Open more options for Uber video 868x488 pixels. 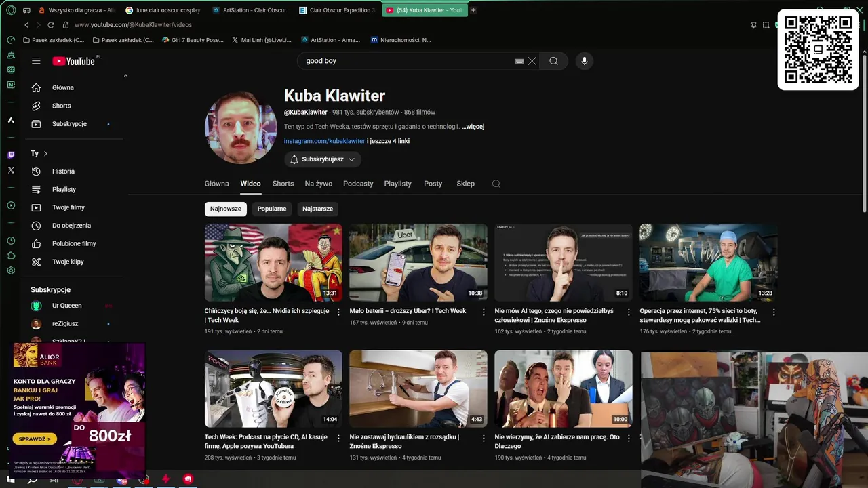(x=484, y=312)
